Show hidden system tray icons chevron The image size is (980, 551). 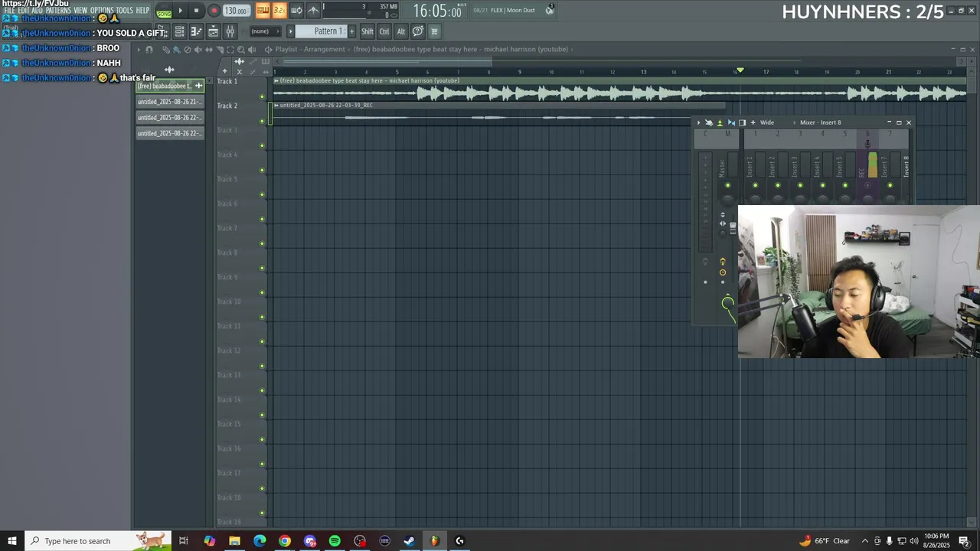click(x=865, y=541)
